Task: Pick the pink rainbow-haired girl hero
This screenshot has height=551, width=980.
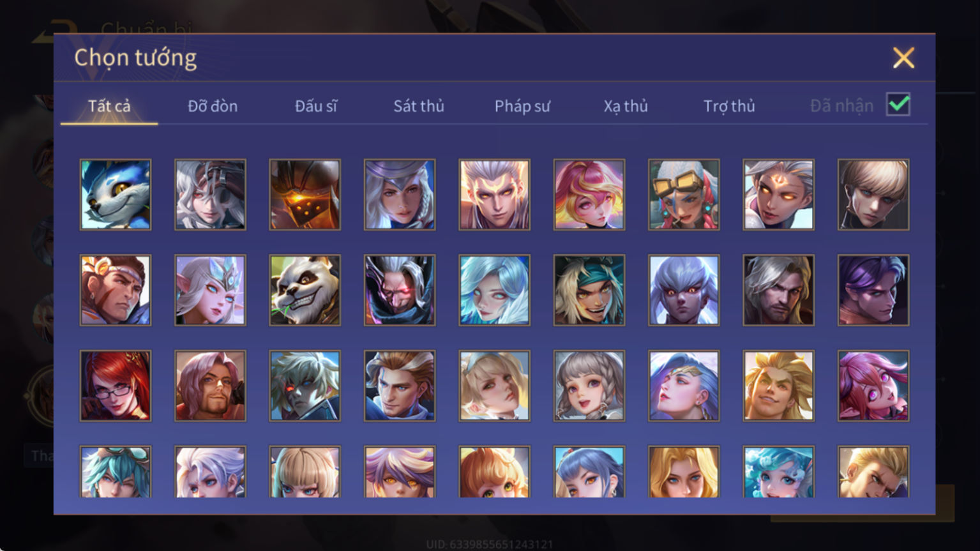Action: (589, 195)
